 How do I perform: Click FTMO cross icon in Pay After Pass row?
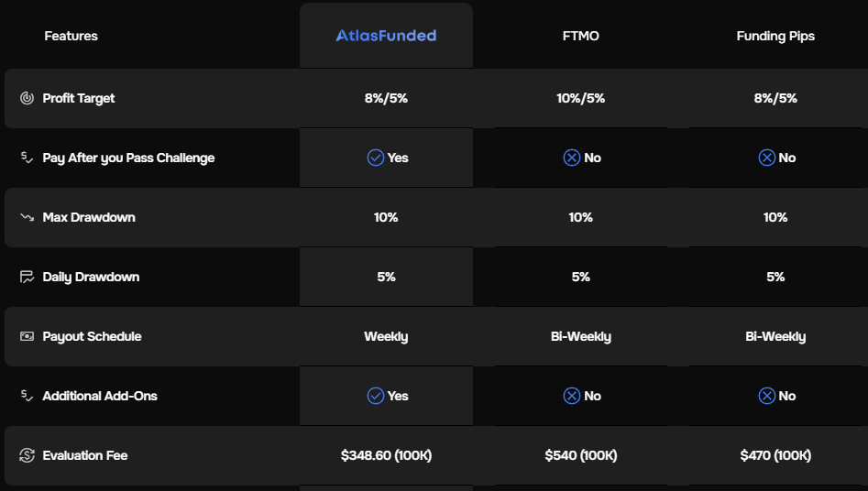(571, 158)
